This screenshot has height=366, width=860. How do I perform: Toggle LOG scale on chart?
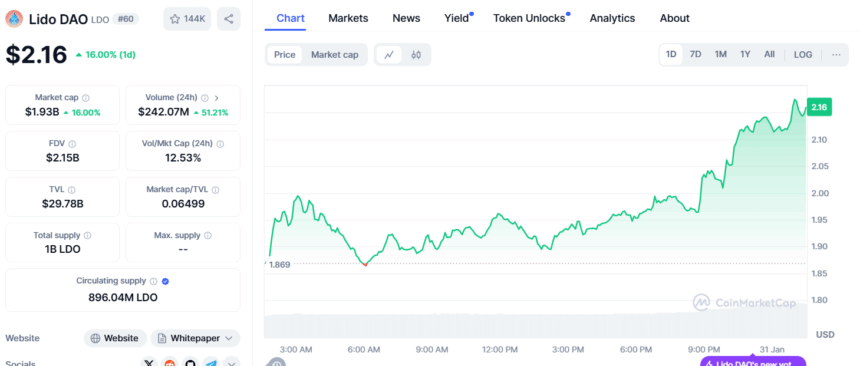[x=803, y=54]
